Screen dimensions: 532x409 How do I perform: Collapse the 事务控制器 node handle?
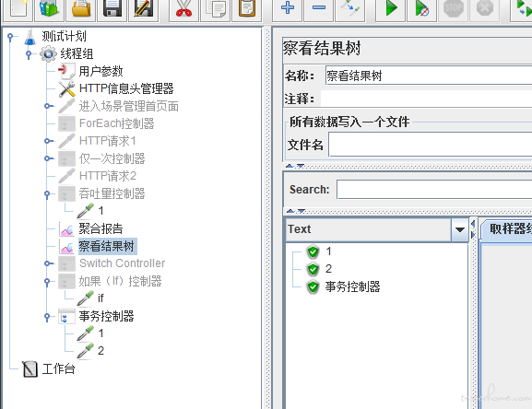[x=47, y=317]
